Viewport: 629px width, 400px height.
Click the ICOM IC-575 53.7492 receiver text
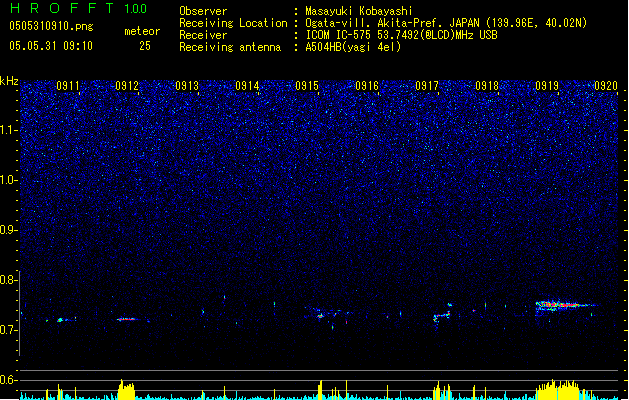(x=401, y=35)
